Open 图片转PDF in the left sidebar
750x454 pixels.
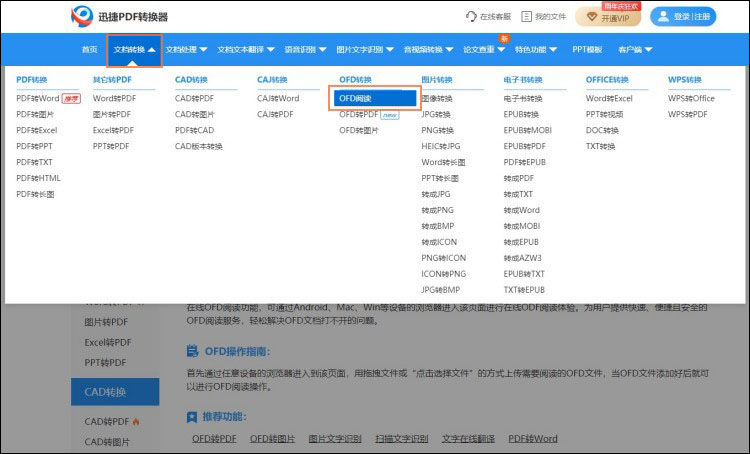point(106,322)
